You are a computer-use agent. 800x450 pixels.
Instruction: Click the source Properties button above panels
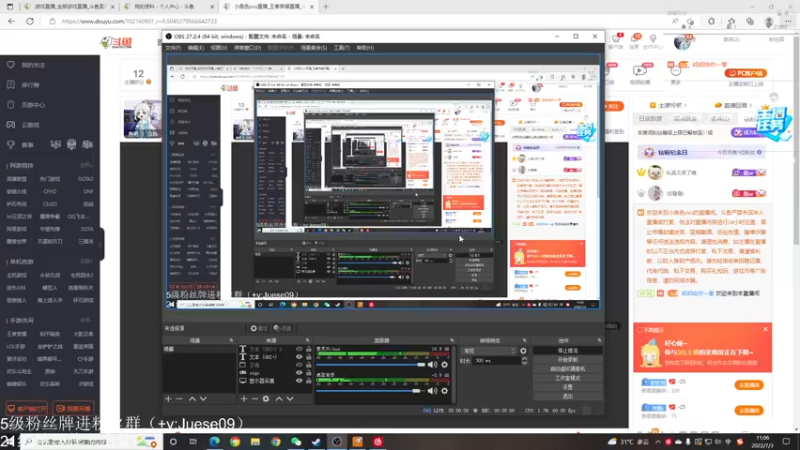click(x=259, y=328)
